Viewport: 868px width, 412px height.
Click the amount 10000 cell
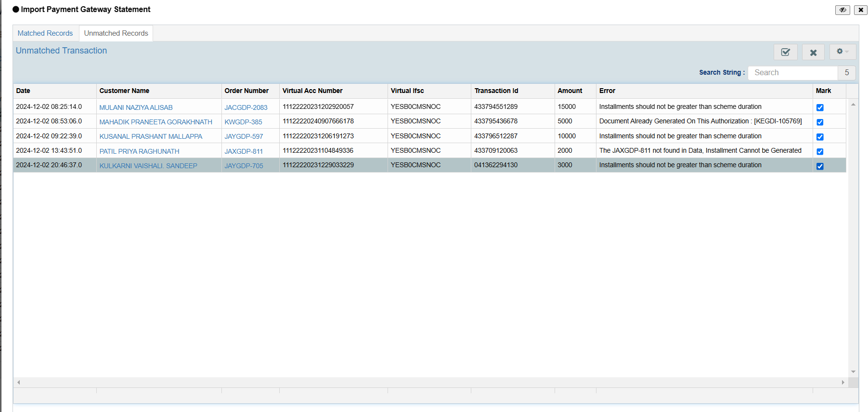coord(575,136)
